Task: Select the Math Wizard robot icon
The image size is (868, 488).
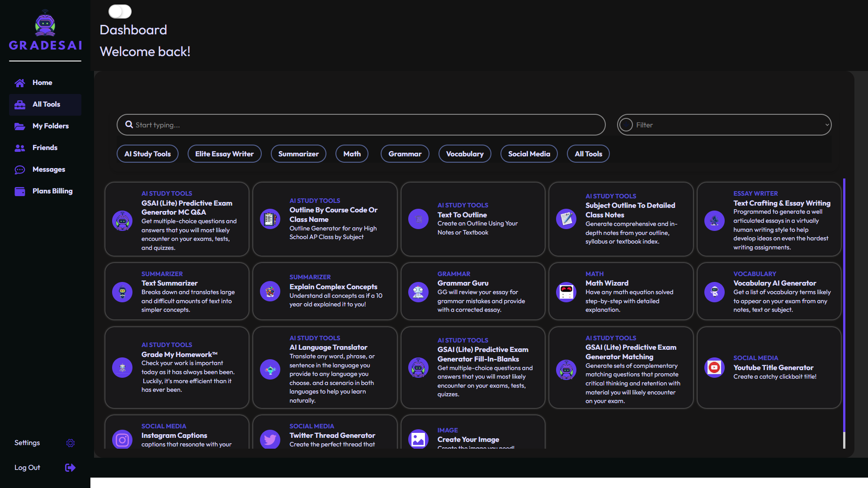Action: (x=566, y=292)
